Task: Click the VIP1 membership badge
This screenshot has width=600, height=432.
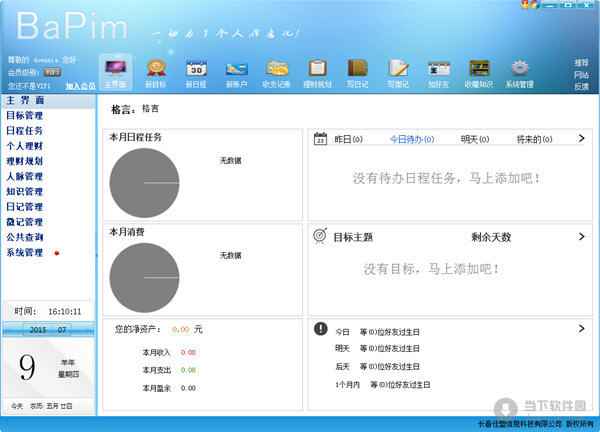Action: tap(52, 72)
